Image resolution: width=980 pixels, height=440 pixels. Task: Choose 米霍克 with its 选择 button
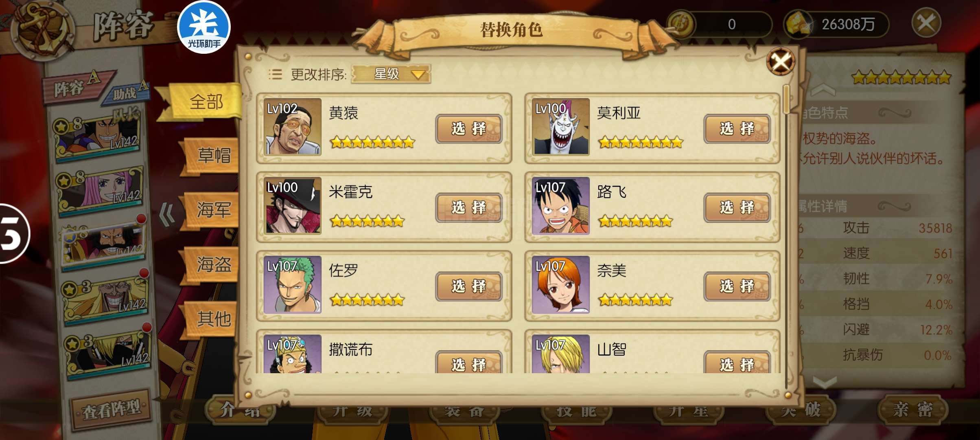[469, 208]
